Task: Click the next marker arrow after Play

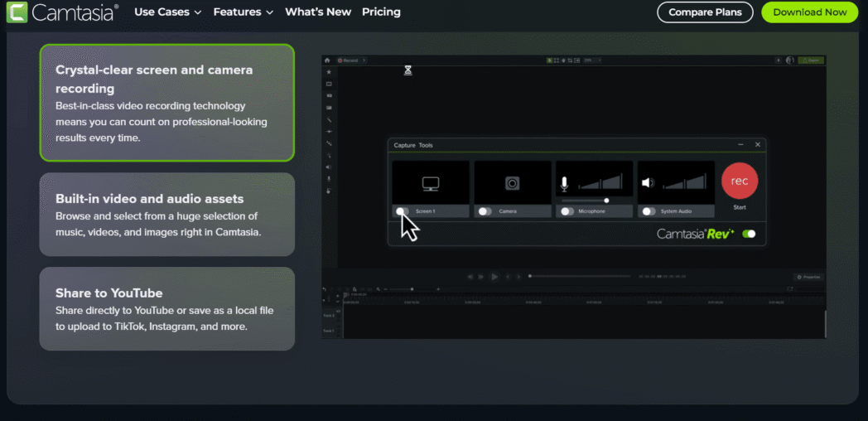Action: [x=518, y=277]
